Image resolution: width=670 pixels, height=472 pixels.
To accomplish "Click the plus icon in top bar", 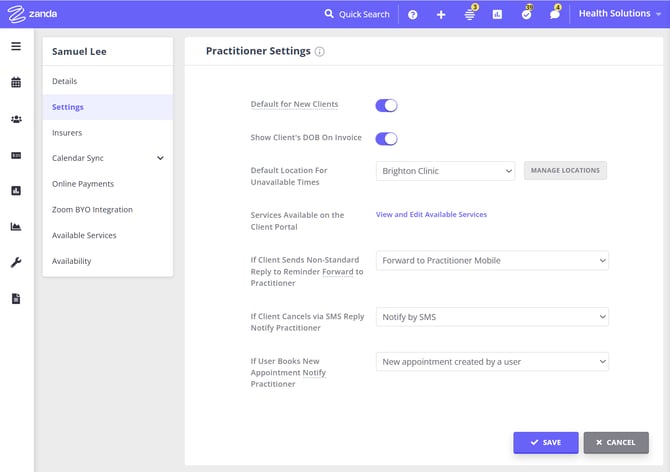I will coord(441,14).
